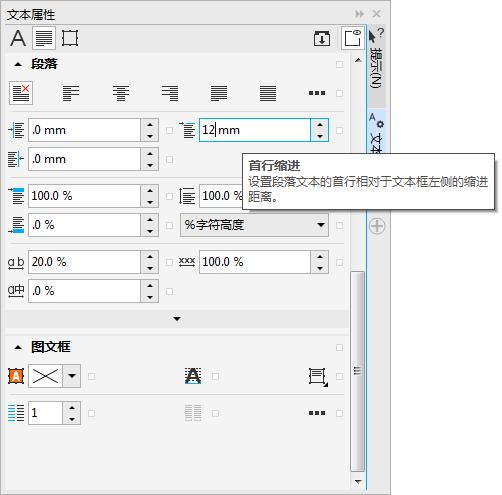Click left indent icon beside first field
Image resolution: width=502 pixels, height=495 pixels.
[16, 130]
